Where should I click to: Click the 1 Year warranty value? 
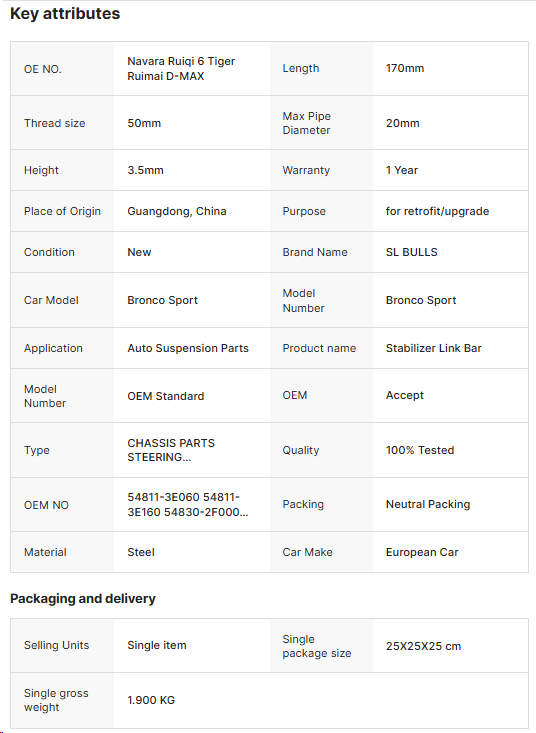pyautogui.click(x=401, y=170)
